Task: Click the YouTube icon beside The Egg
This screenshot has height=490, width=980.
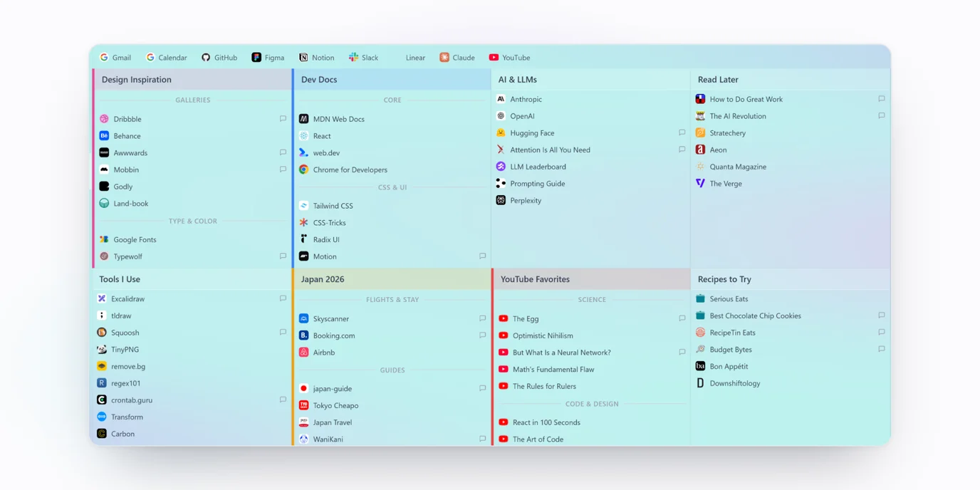Action: (x=504, y=319)
